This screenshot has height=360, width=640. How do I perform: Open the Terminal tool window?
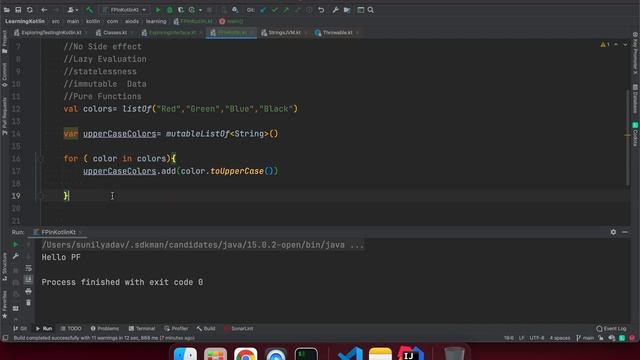click(142, 329)
